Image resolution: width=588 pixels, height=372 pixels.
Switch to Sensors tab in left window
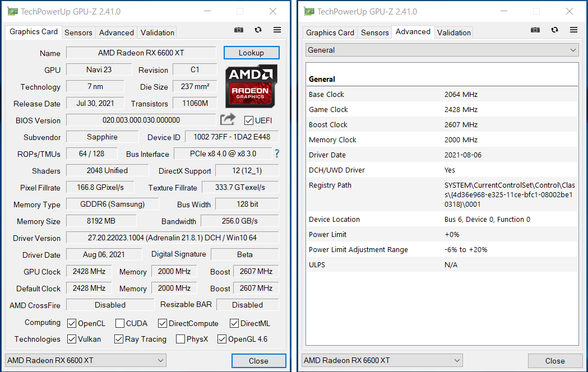[x=78, y=32]
